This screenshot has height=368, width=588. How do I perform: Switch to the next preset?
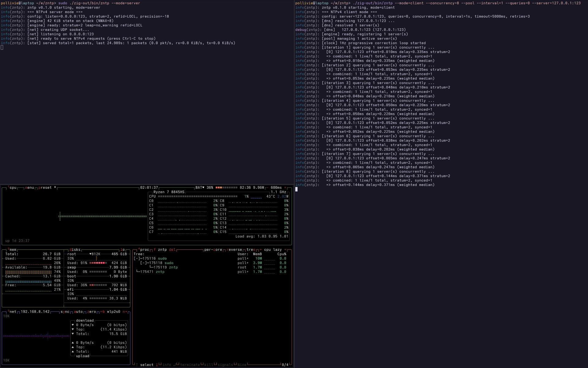coord(45,188)
